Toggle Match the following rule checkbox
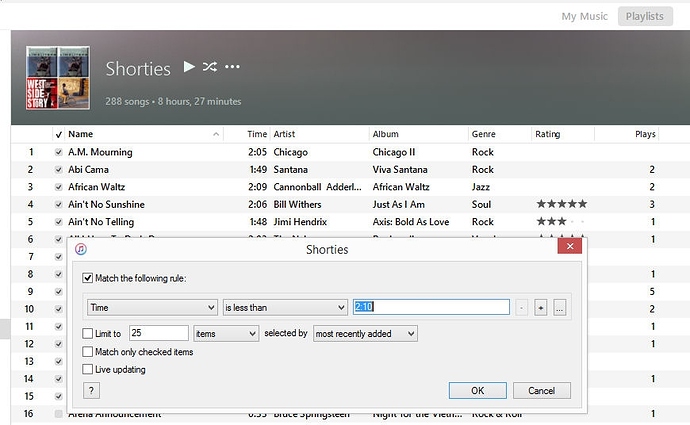The height and width of the screenshot is (425, 690). coord(88,278)
